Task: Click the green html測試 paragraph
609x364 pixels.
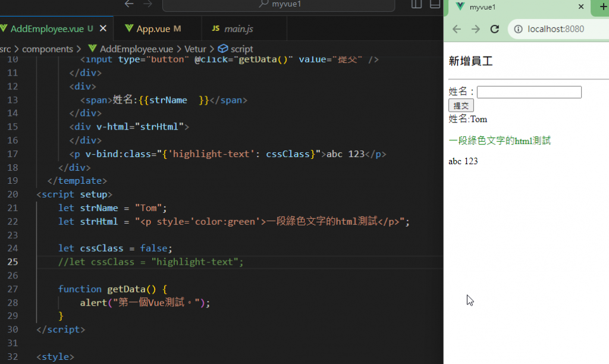Action: click(x=500, y=140)
